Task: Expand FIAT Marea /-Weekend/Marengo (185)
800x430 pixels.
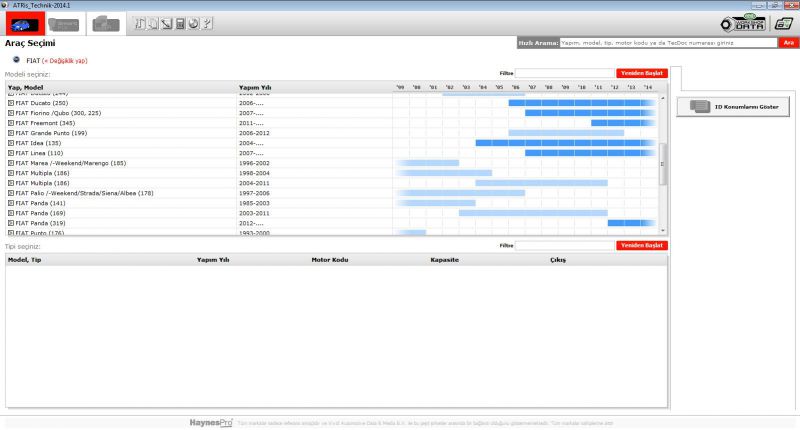Action: coord(11,163)
